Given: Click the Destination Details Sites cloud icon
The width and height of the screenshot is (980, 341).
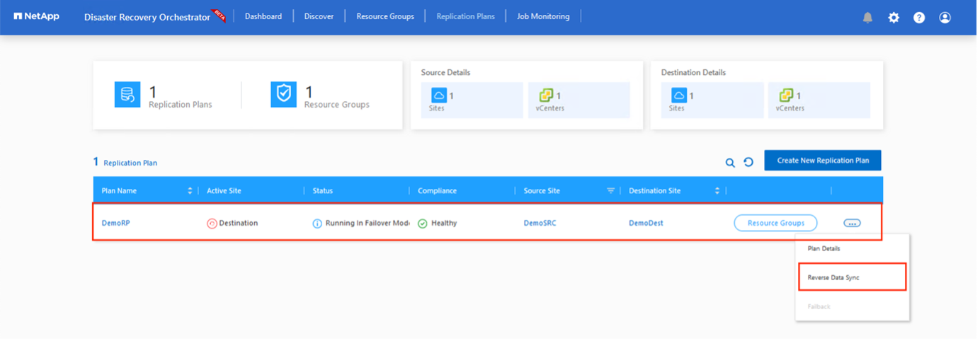Looking at the screenshot, I should click(x=679, y=96).
